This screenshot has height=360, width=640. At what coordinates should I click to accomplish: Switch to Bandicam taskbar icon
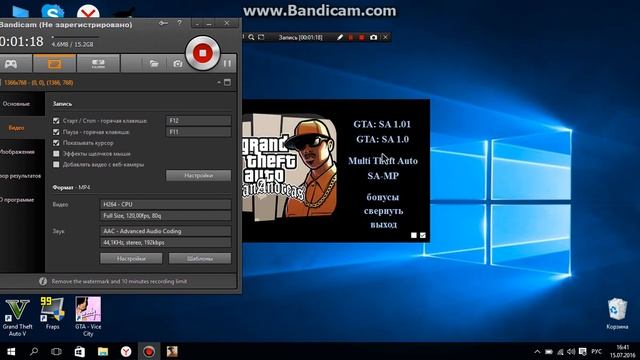pos(149,351)
